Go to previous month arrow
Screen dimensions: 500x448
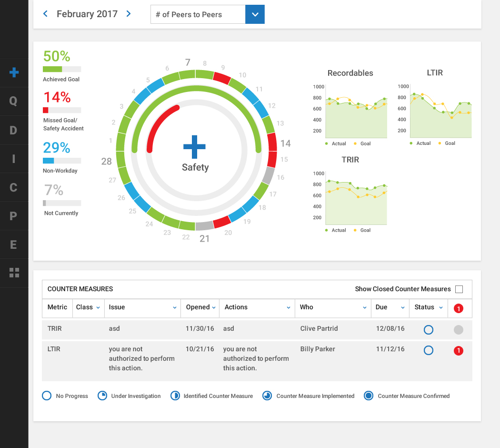46,14
